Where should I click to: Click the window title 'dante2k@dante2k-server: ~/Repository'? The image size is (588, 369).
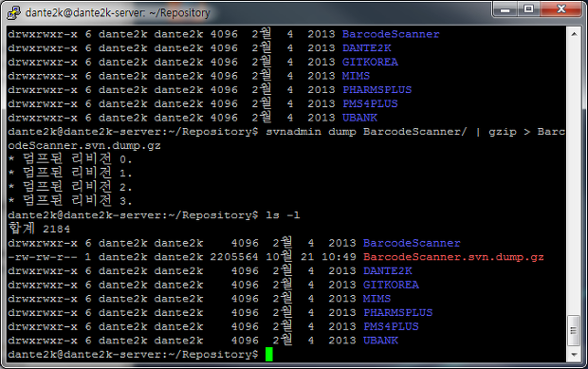coord(118,13)
